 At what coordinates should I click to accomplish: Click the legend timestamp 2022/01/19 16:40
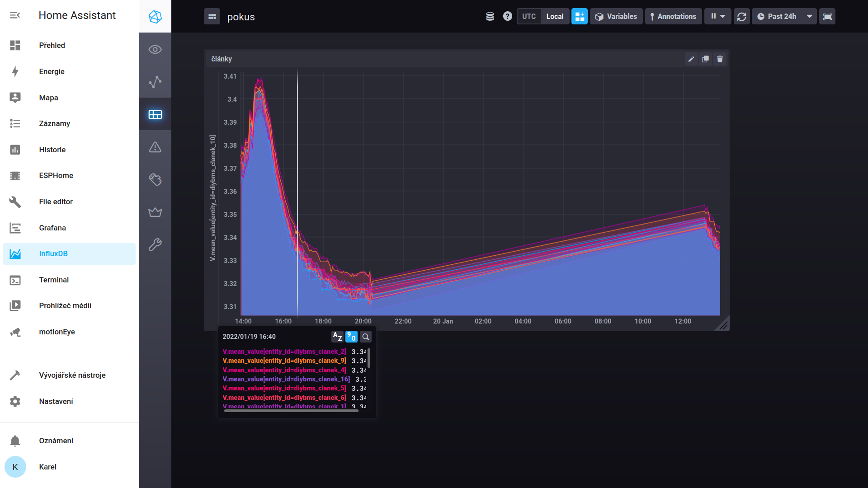click(x=249, y=337)
